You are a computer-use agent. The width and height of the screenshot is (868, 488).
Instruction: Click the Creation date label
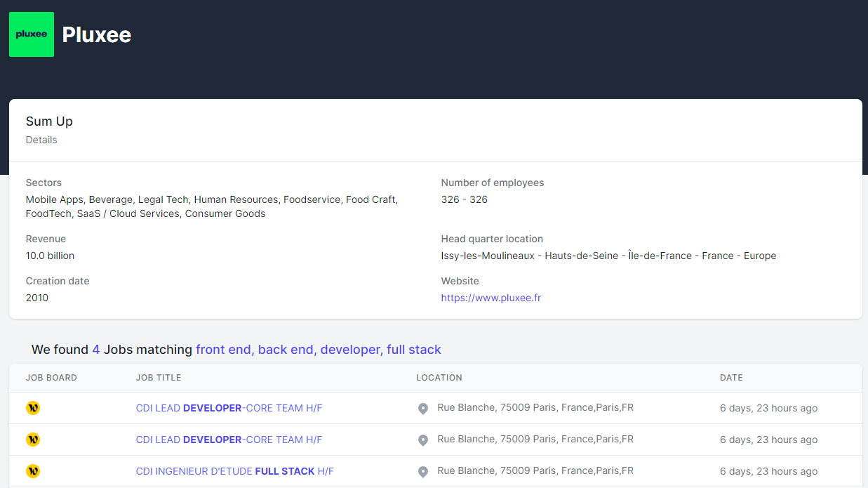pos(58,281)
